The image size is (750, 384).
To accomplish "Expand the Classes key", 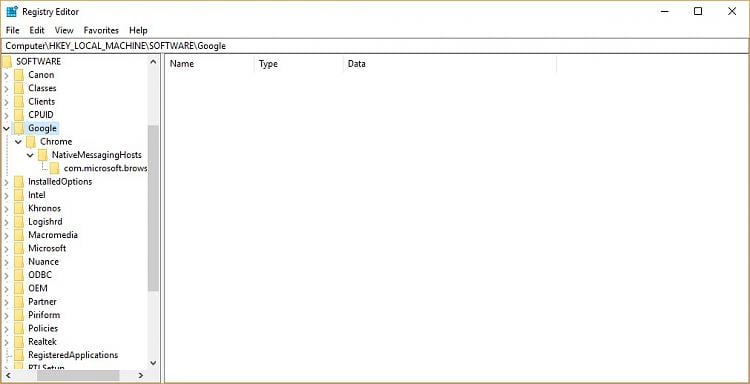I will (6, 88).
